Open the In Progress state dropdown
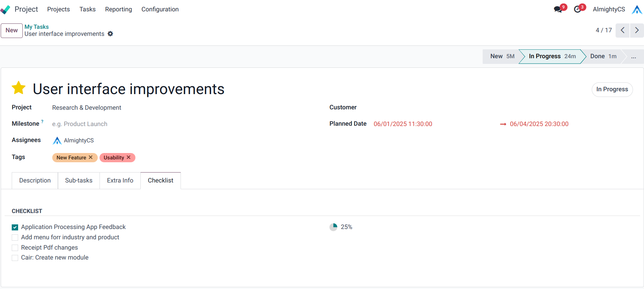The height and width of the screenshot is (289, 644). pyautogui.click(x=612, y=89)
